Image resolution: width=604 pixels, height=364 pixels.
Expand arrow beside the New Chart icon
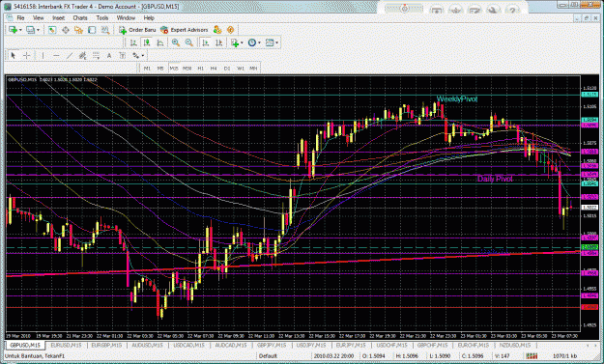click(x=20, y=30)
